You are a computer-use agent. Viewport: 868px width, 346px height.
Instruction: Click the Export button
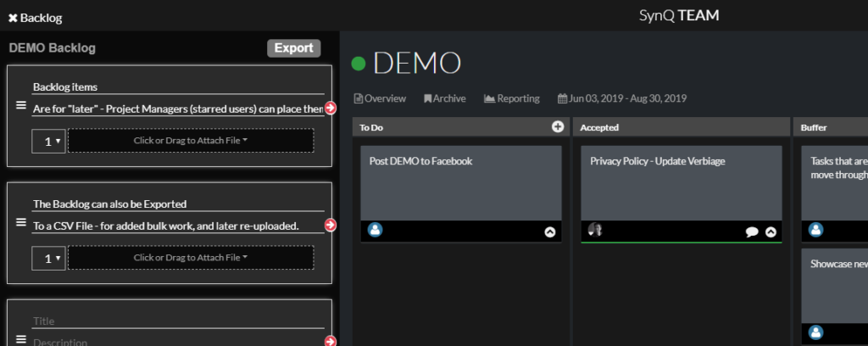(293, 48)
